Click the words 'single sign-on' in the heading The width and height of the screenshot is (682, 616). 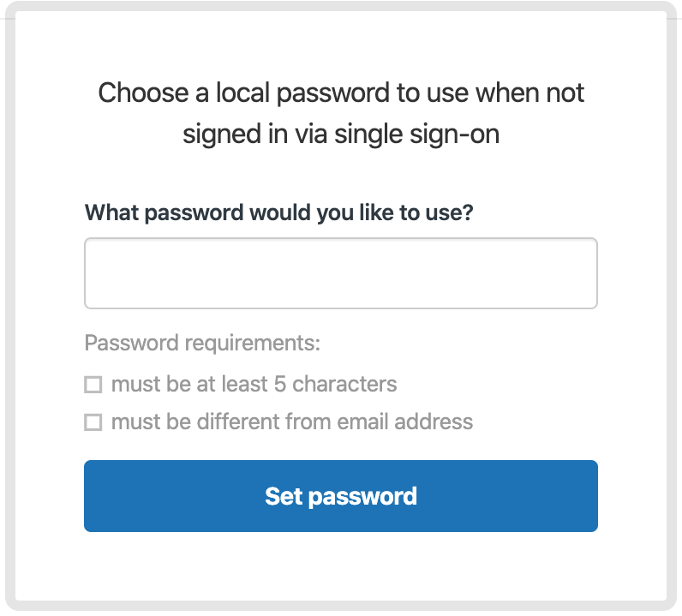click(416, 134)
